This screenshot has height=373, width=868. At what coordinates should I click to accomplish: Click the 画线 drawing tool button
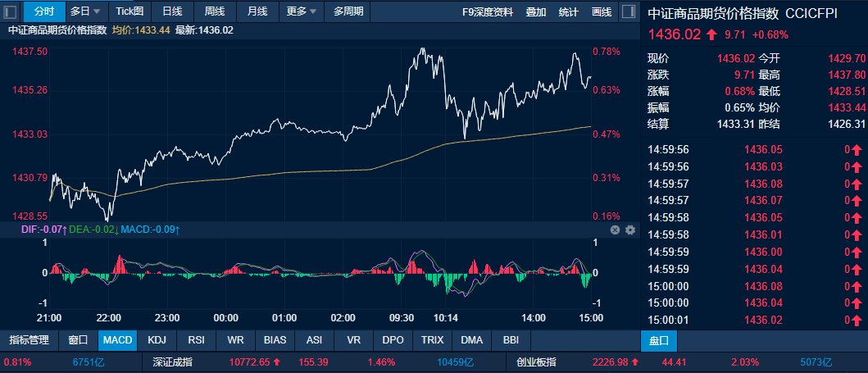(601, 11)
